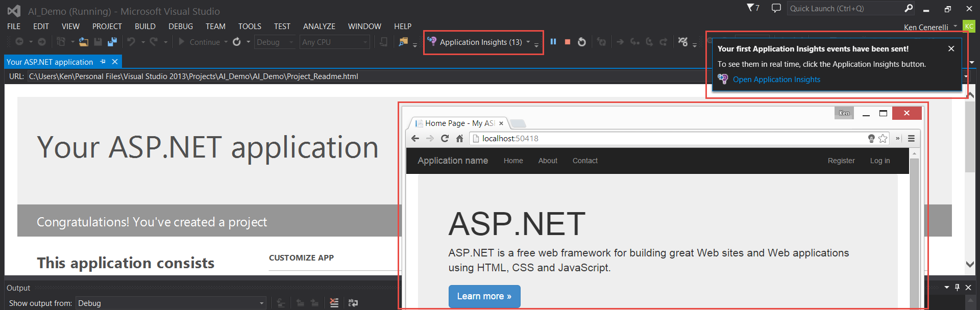Open the Output window position dropdown arrow
The height and width of the screenshot is (310, 980).
[947, 288]
